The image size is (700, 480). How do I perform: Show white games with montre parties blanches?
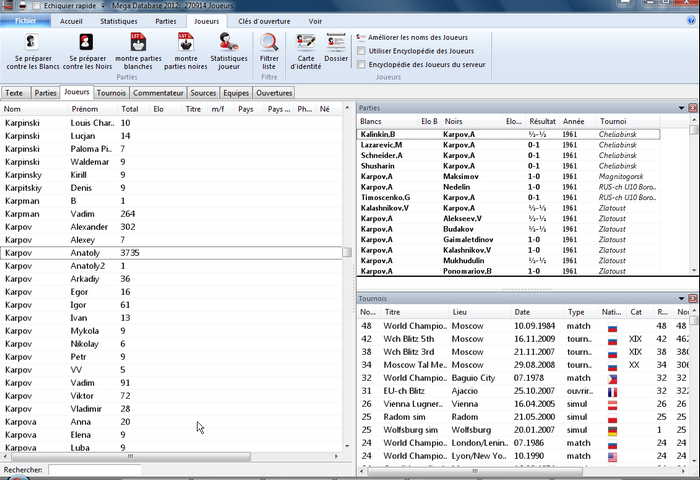(x=138, y=52)
